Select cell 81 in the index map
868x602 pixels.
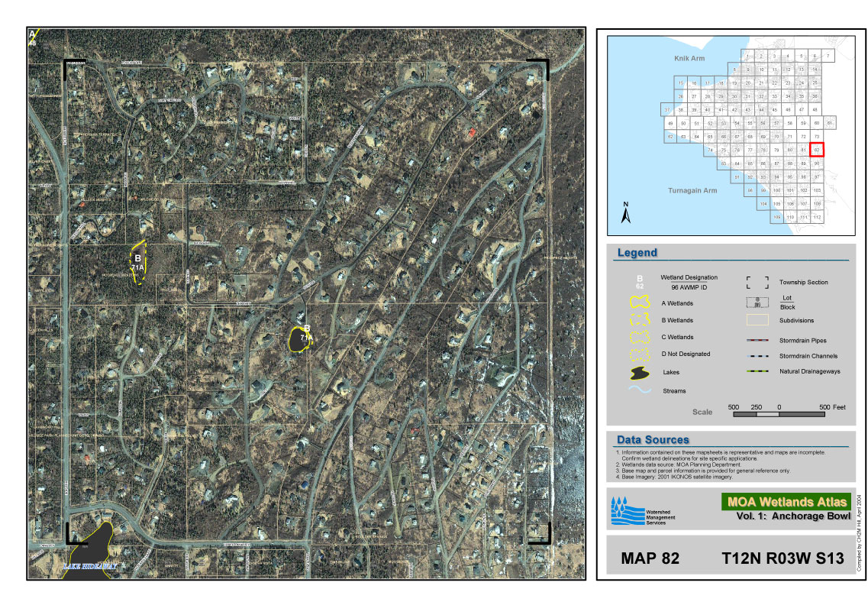click(803, 150)
